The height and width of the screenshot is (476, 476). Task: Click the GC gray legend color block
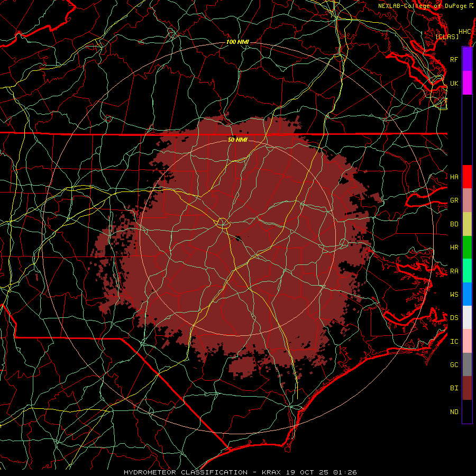point(467,364)
